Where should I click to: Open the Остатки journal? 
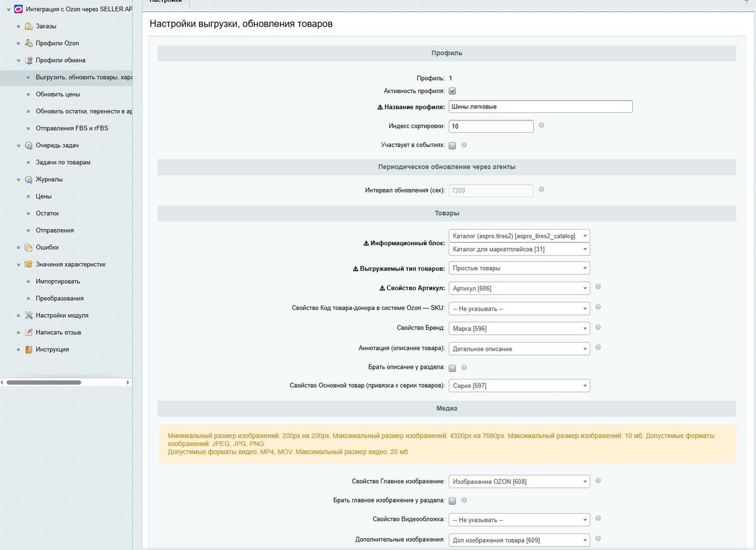pos(47,213)
